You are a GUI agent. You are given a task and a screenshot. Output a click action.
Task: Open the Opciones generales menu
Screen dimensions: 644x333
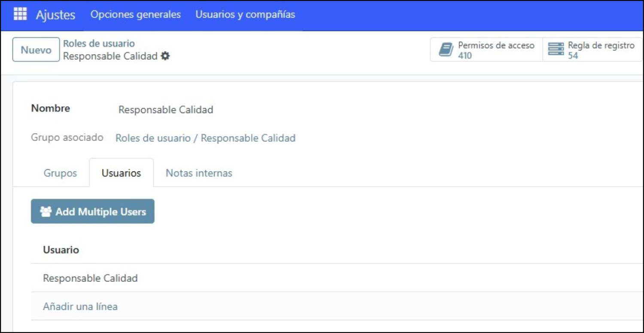point(136,14)
